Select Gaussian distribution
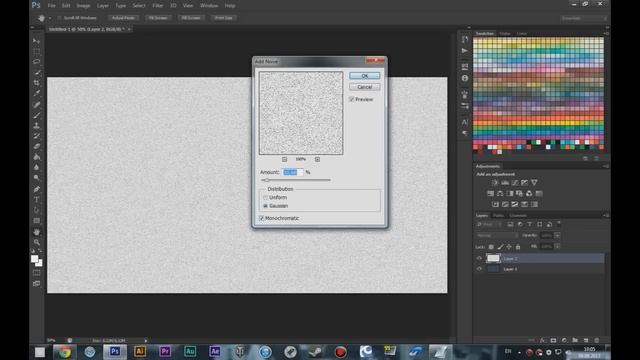 pyautogui.click(x=265, y=206)
